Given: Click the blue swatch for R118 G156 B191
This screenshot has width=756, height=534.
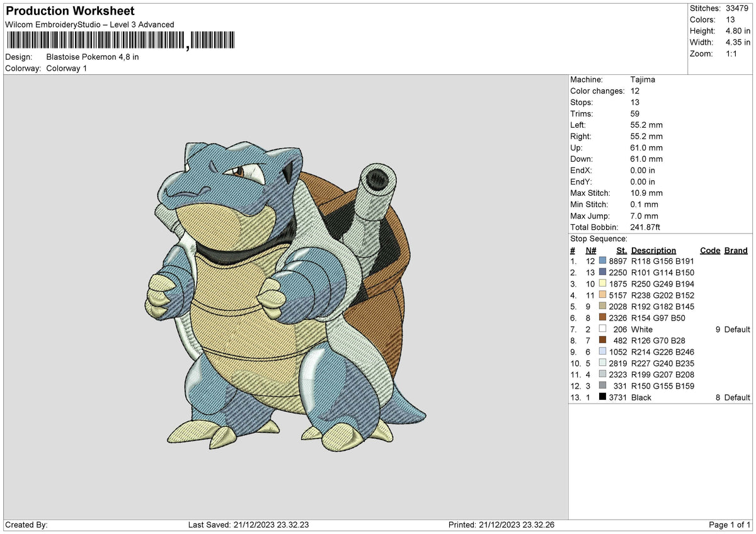Looking at the screenshot, I should (x=602, y=261).
